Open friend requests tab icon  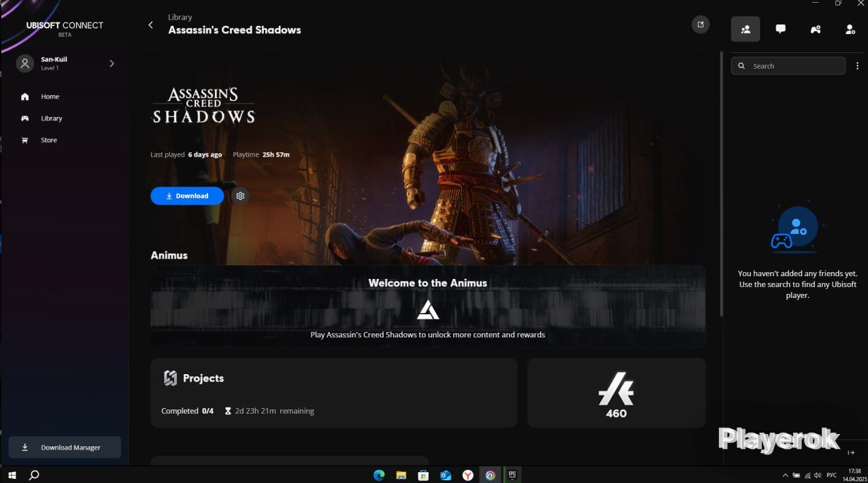(x=850, y=29)
